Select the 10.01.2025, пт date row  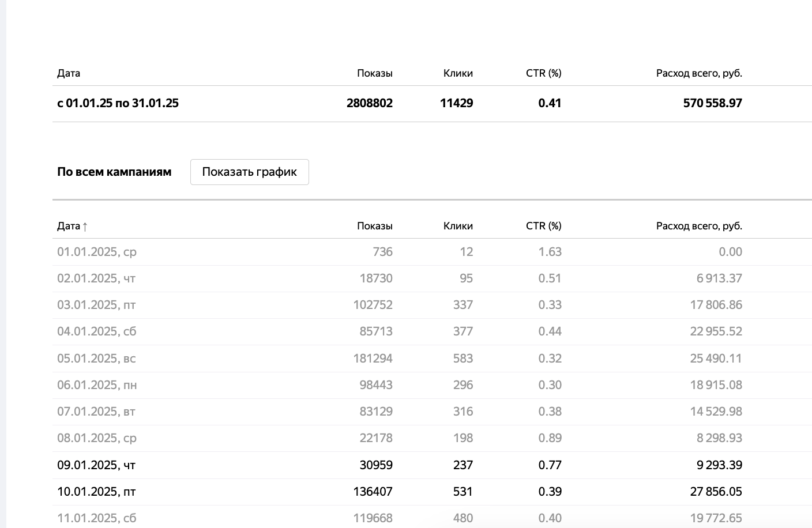coord(96,492)
